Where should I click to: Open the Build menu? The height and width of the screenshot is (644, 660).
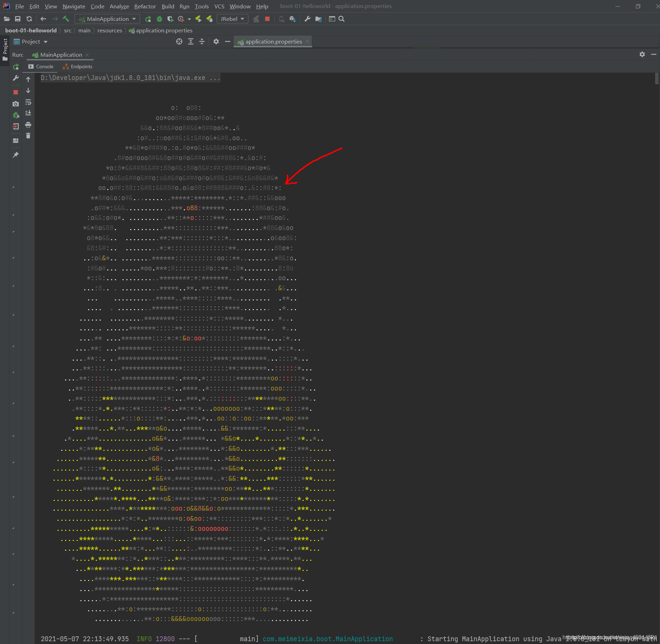168,6
